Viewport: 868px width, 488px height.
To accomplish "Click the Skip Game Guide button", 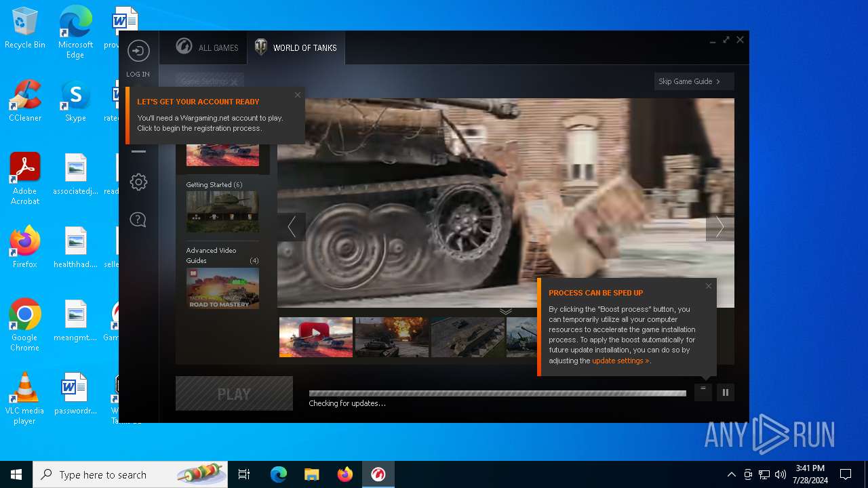I will pos(694,81).
